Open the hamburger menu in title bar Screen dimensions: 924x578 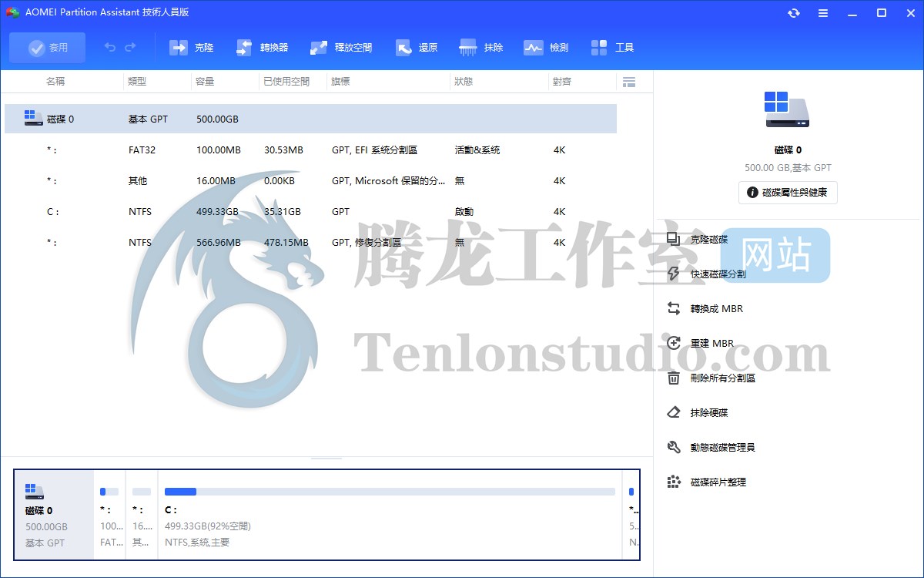(x=823, y=13)
